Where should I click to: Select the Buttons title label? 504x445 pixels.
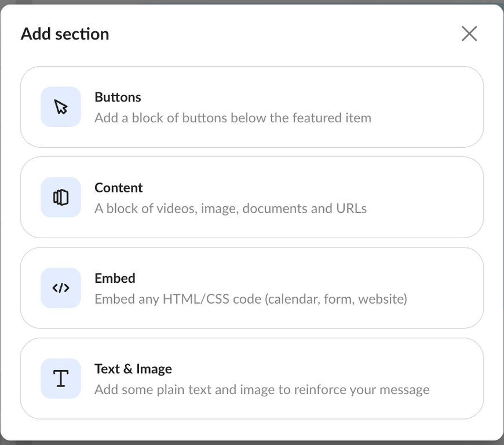pos(118,97)
